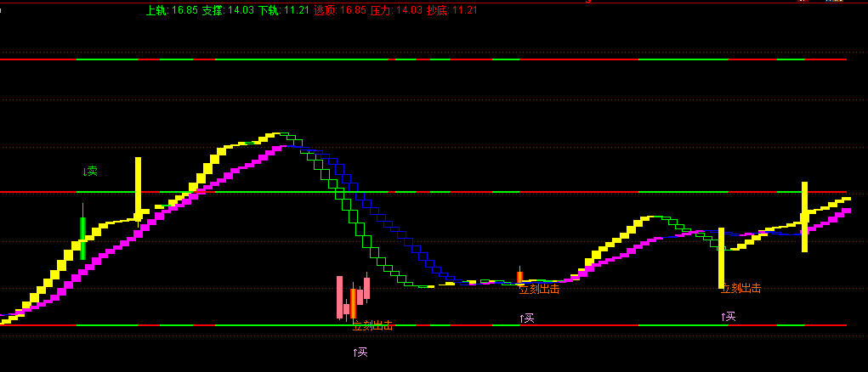This screenshot has height=372, width=868.
Task: Click the rightmost 买 buy signal arrow
Action: point(728,317)
